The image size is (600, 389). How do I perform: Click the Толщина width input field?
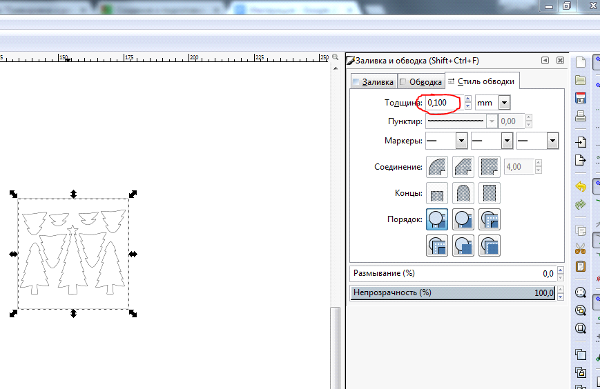tap(444, 103)
